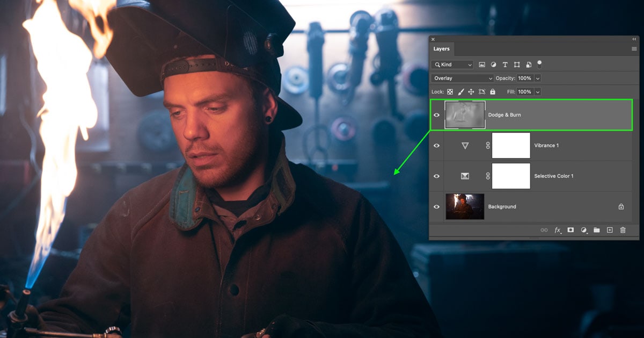Select the Layers tab

[x=442, y=49]
